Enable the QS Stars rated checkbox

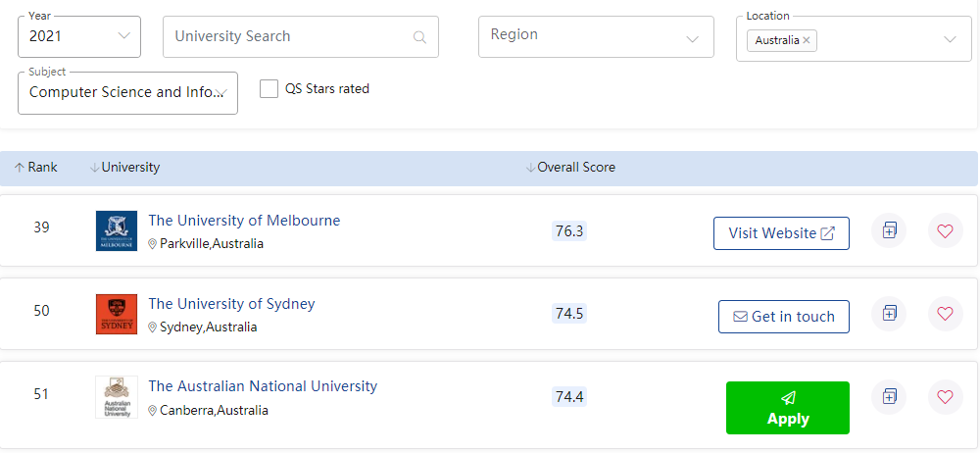coord(269,89)
